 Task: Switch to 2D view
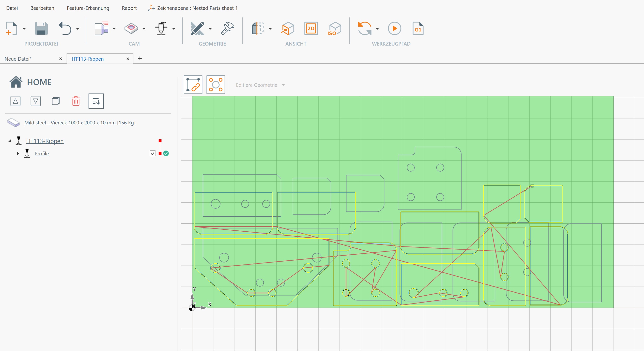click(311, 29)
